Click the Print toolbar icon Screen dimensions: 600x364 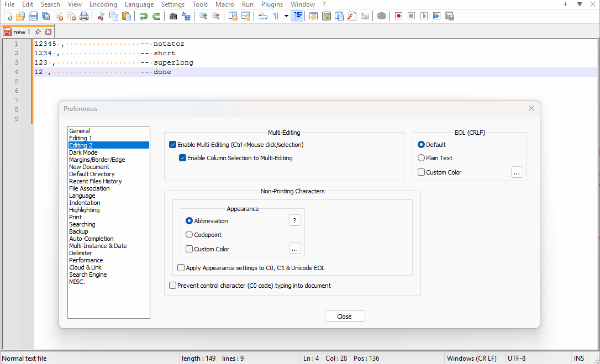[84, 16]
